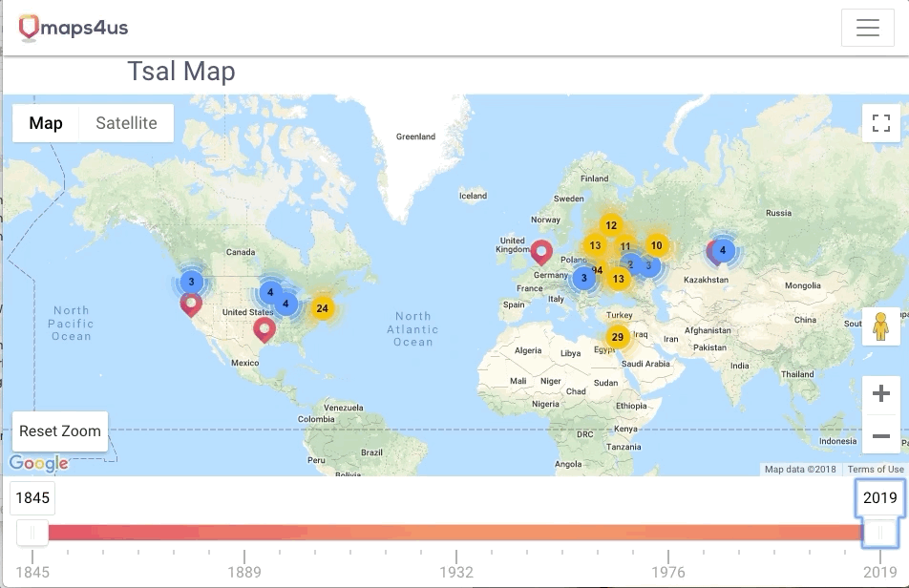Toggle fullscreen map view
This screenshot has width=909, height=588.
(x=880, y=123)
